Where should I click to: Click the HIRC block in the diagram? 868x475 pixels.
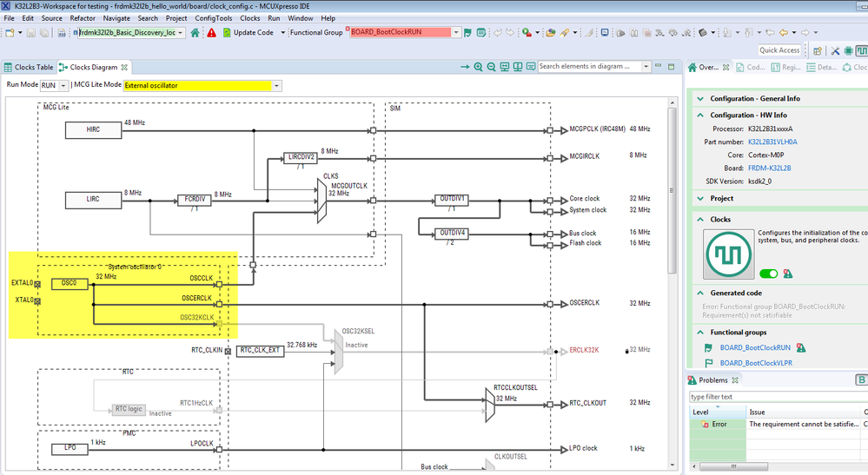point(93,130)
